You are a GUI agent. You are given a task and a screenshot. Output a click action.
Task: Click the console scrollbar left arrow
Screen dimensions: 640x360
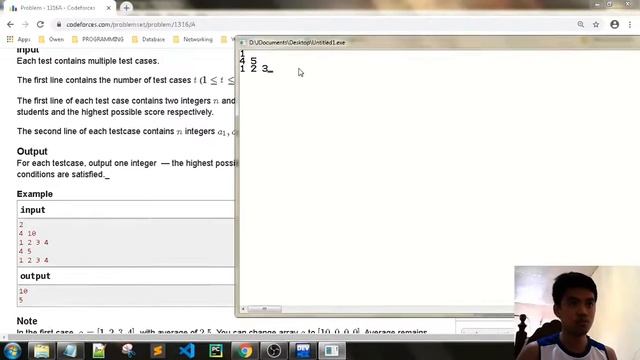click(243, 309)
